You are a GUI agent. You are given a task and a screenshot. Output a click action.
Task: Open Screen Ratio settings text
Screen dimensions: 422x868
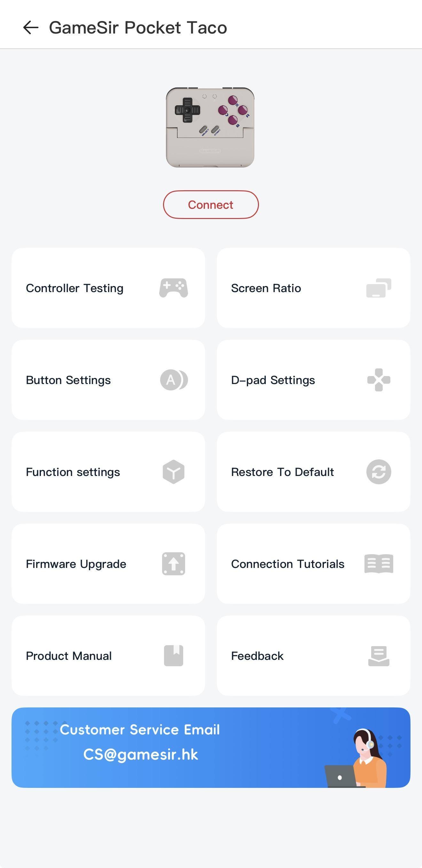tap(266, 289)
